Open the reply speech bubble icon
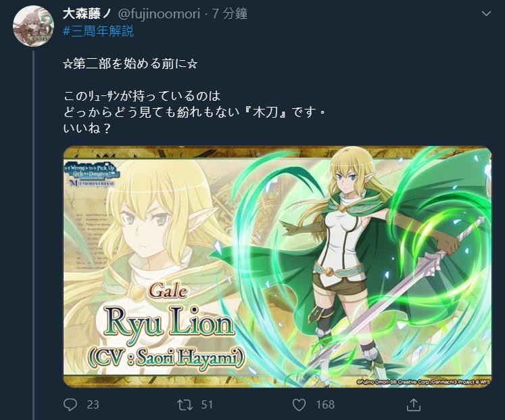This screenshot has width=505, height=420. click(70, 404)
